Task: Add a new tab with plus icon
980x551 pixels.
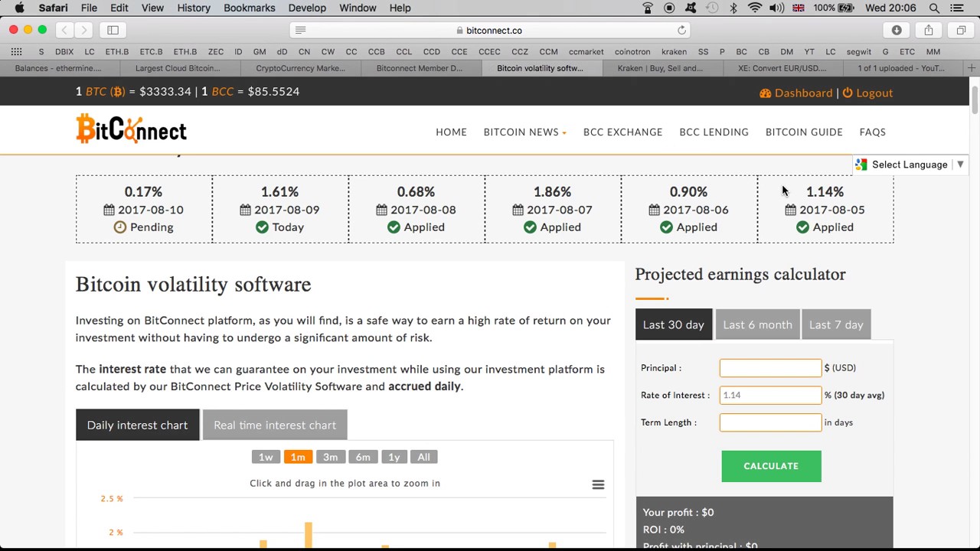Action: point(971,68)
